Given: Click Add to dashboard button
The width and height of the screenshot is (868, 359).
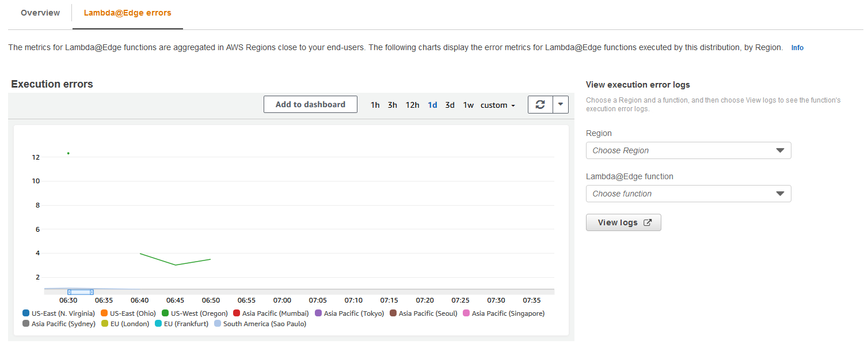Looking at the screenshot, I should point(310,104).
